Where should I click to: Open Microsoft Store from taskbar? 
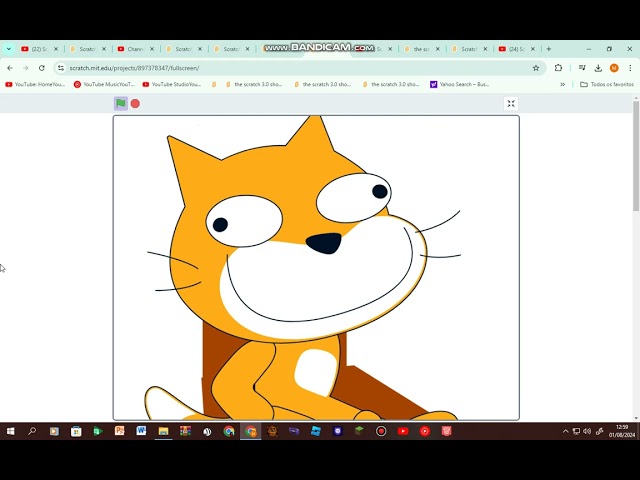click(76, 431)
